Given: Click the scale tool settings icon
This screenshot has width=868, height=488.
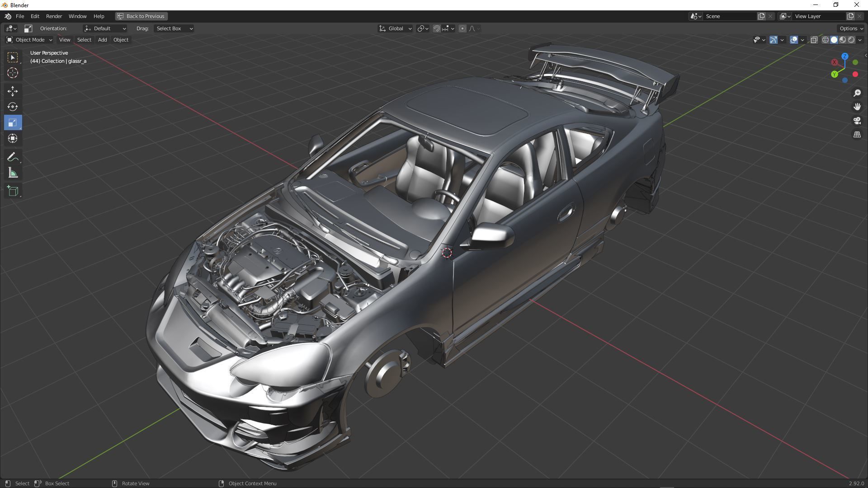Looking at the screenshot, I should pos(28,28).
